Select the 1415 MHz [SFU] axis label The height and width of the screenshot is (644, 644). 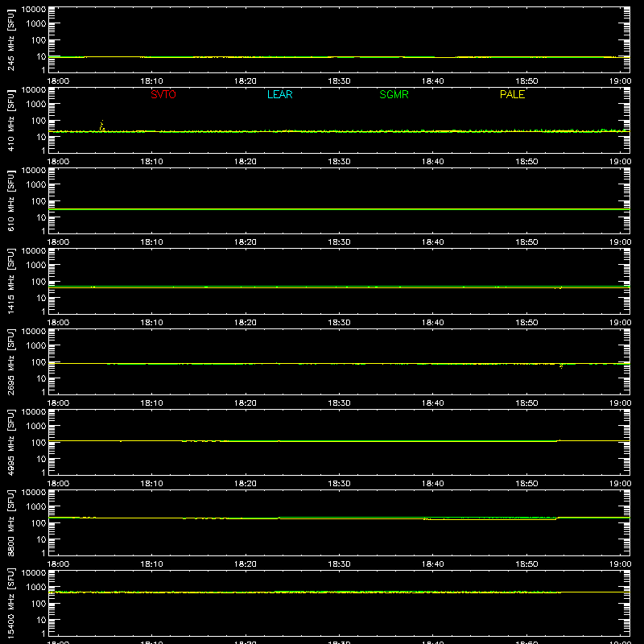(10, 281)
